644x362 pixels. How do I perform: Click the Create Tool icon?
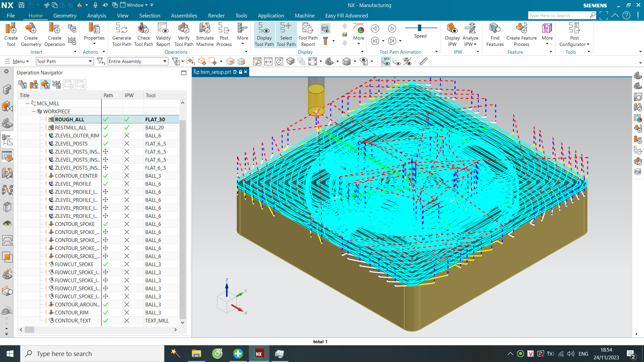pyautogui.click(x=11, y=35)
